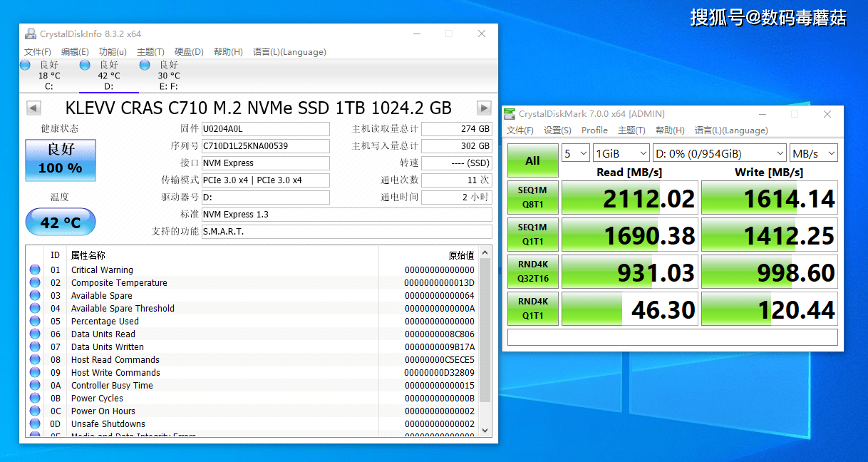Go to next disk with right arrow
This screenshot has height=462, width=868.
(x=485, y=108)
